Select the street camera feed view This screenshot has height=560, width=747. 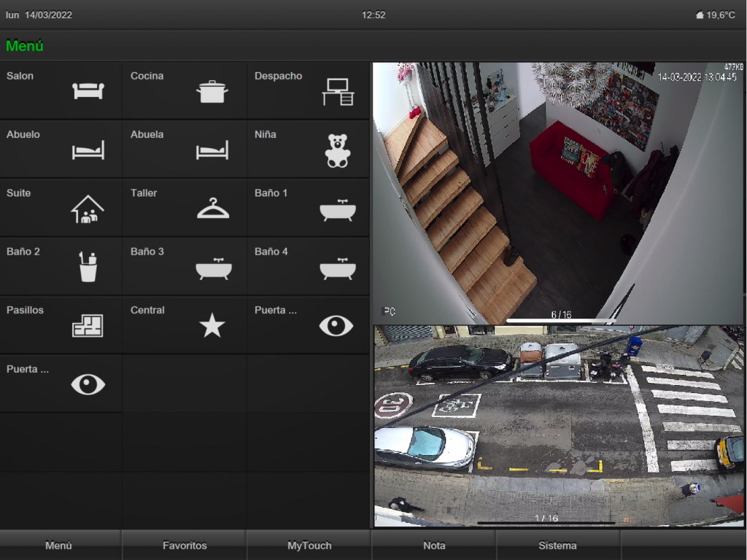click(559, 426)
